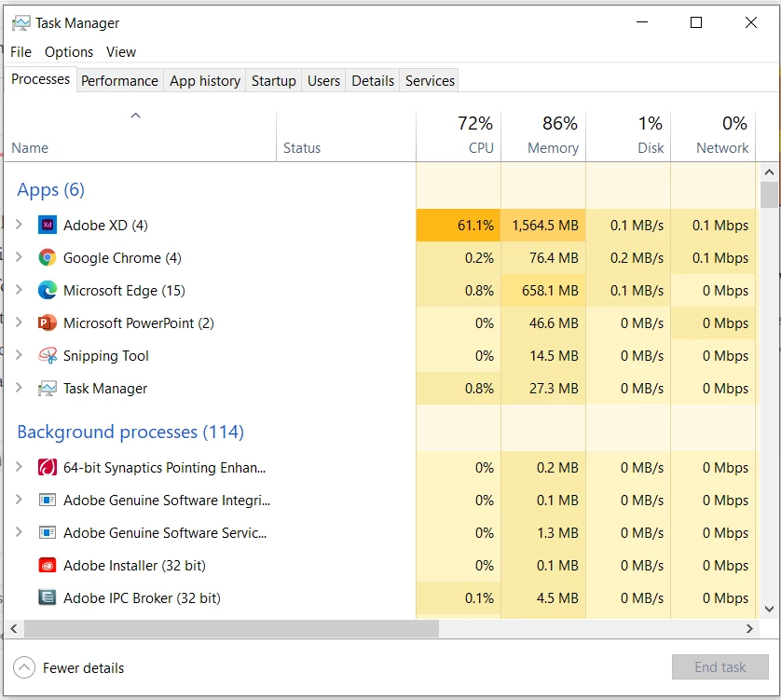Expand the Microsoft Edge process group

19,290
